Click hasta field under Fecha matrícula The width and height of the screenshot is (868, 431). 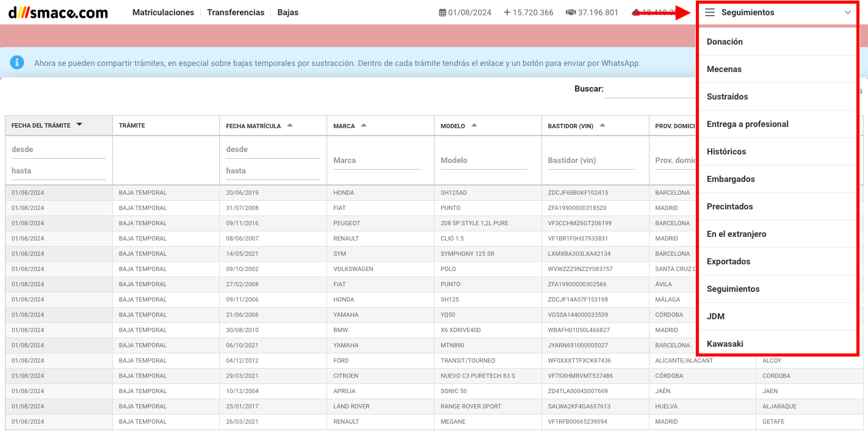[x=273, y=171]
